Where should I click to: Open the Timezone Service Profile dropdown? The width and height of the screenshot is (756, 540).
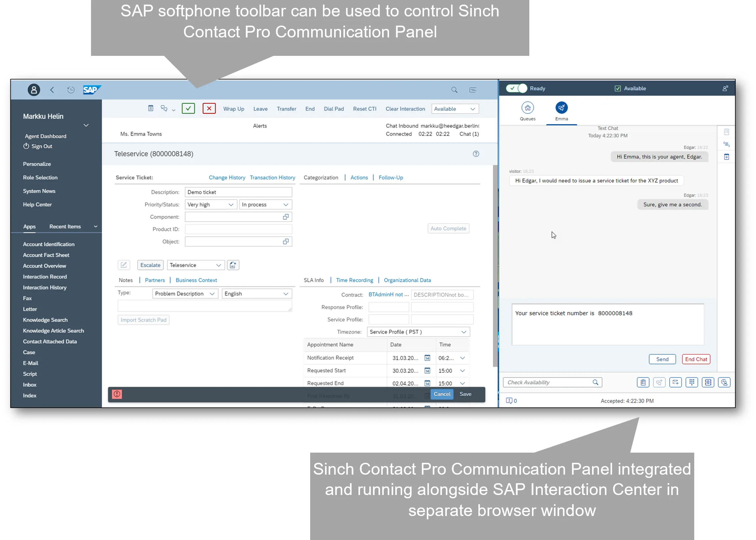click(x=418, y=332)
